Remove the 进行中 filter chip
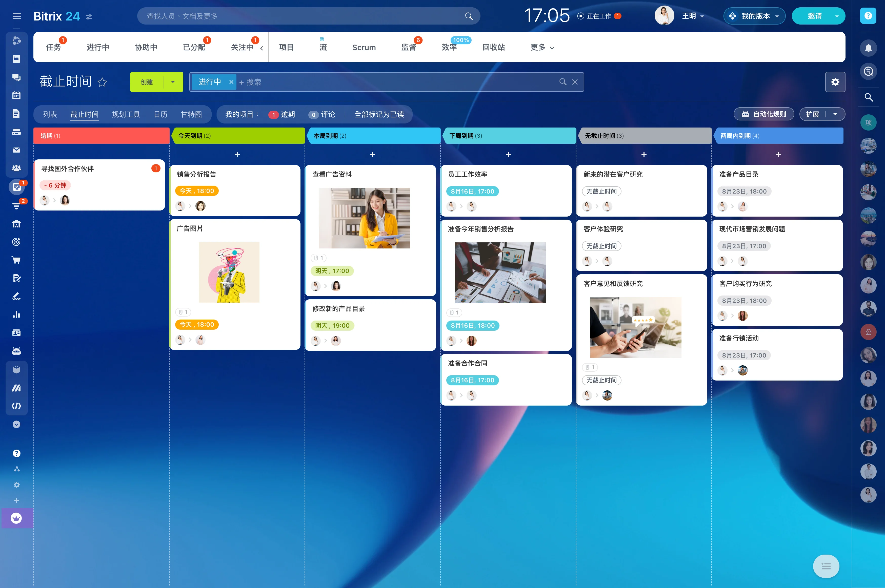 pos(231,82)
